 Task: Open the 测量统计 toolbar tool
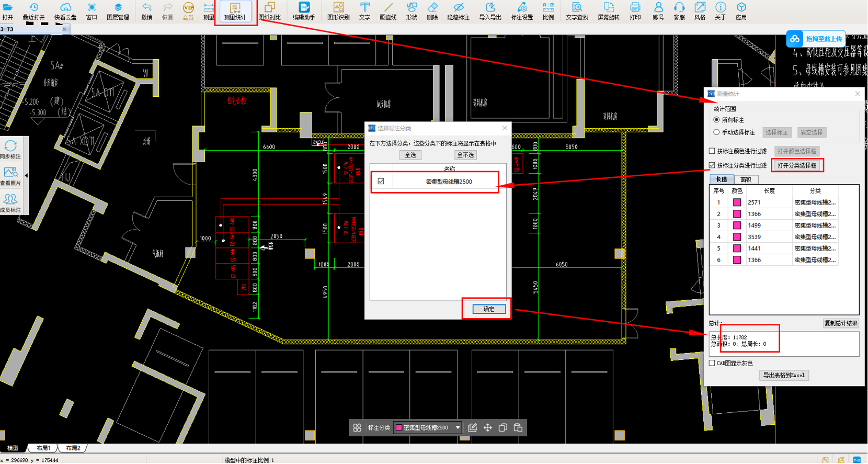[235, 11]
